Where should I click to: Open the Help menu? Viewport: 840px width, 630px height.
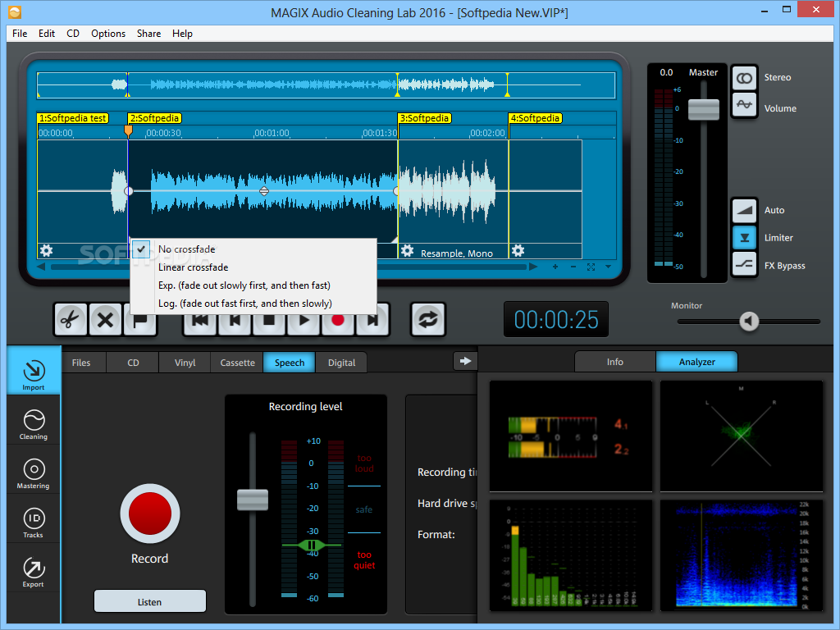(x=182, y=33)
